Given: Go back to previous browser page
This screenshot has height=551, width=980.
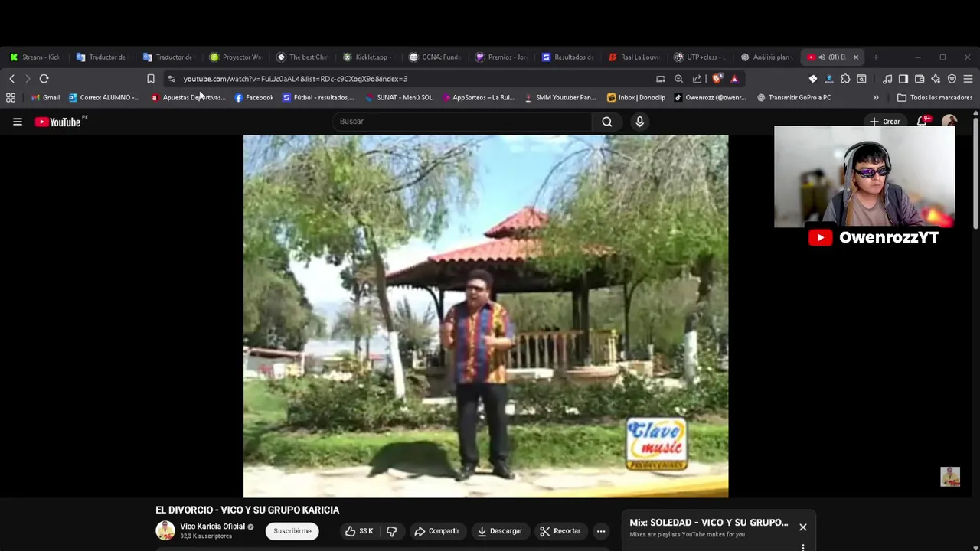Looking at the screenshot, I should (11, 79).
